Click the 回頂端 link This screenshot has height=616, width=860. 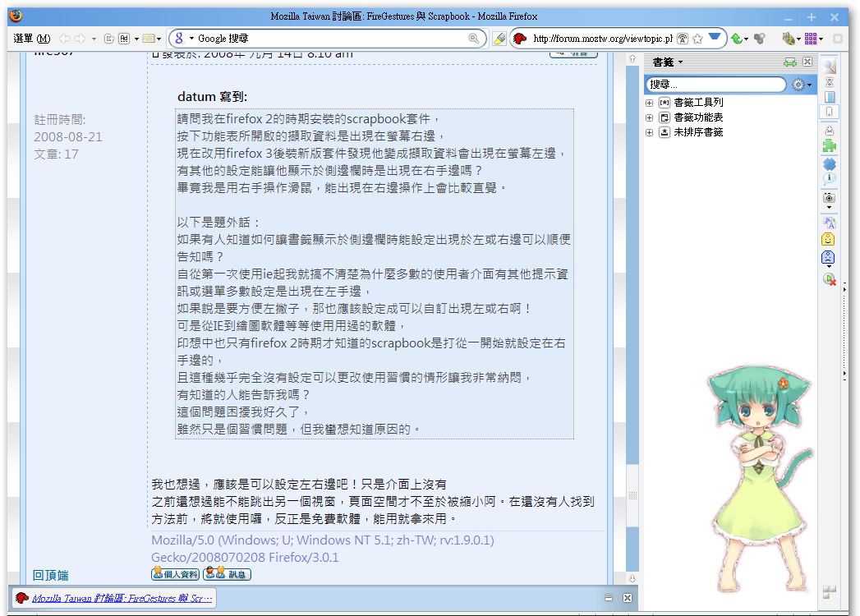click(51, 575)
